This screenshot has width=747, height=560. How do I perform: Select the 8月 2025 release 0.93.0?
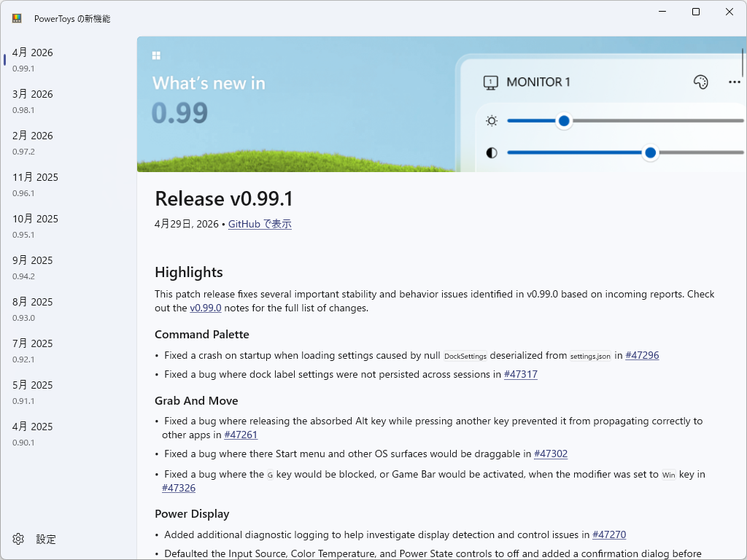tap(69, 309)
